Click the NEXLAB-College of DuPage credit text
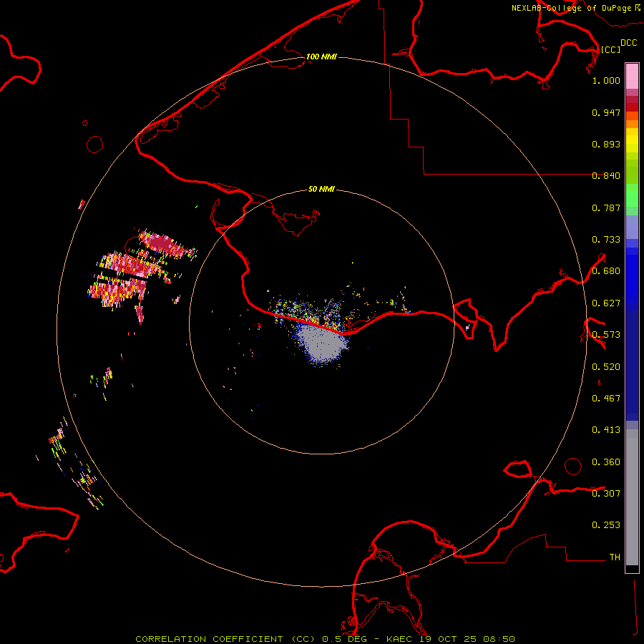 575,8
